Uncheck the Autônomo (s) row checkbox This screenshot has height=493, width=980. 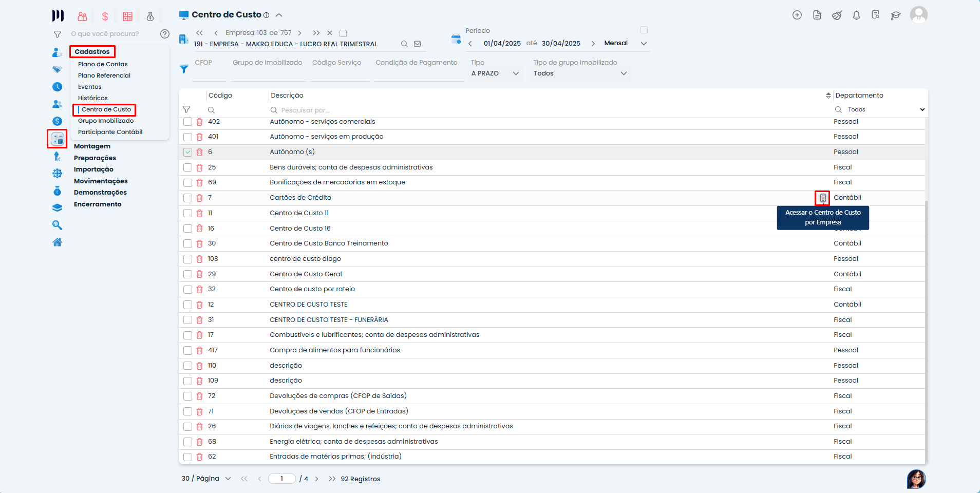[x=187, y=152]
